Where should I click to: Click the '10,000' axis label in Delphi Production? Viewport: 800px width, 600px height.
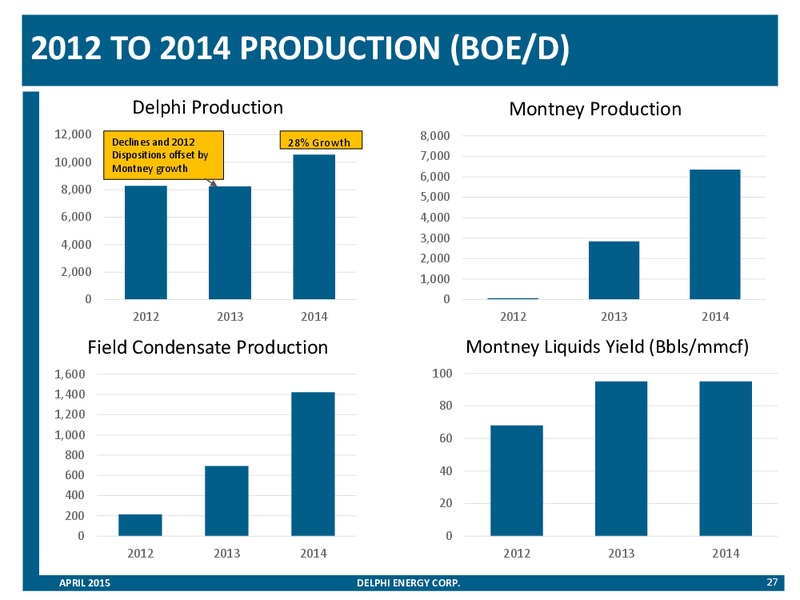(73, 162)
